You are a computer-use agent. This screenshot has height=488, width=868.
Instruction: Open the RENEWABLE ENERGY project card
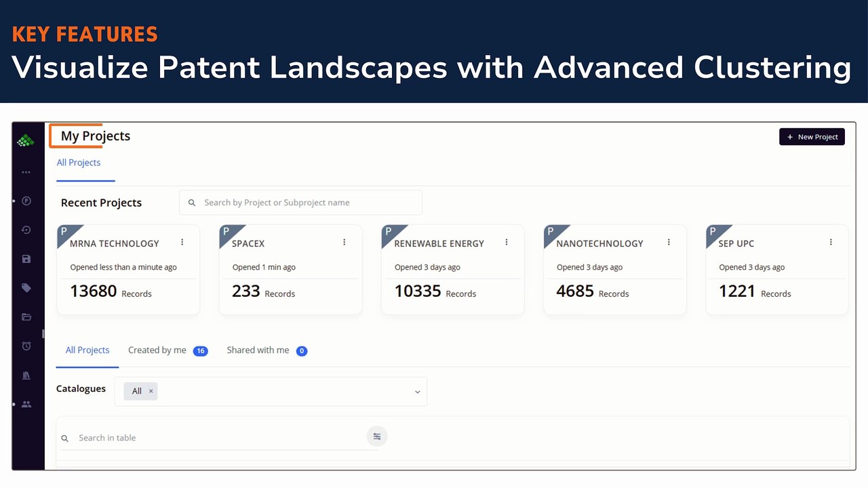tap(452, 270)
